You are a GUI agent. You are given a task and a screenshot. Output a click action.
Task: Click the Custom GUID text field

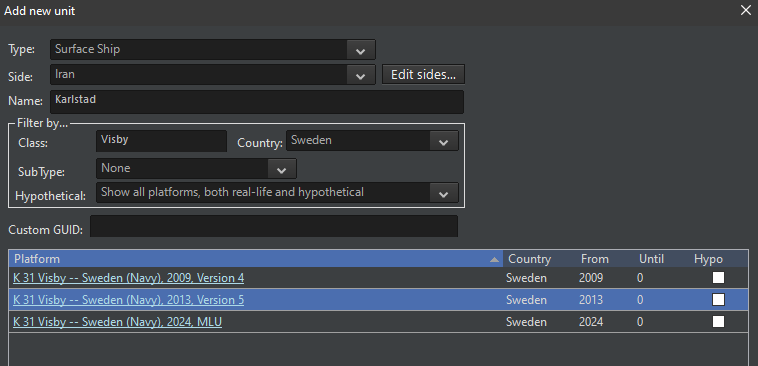(x=274, y=226)
